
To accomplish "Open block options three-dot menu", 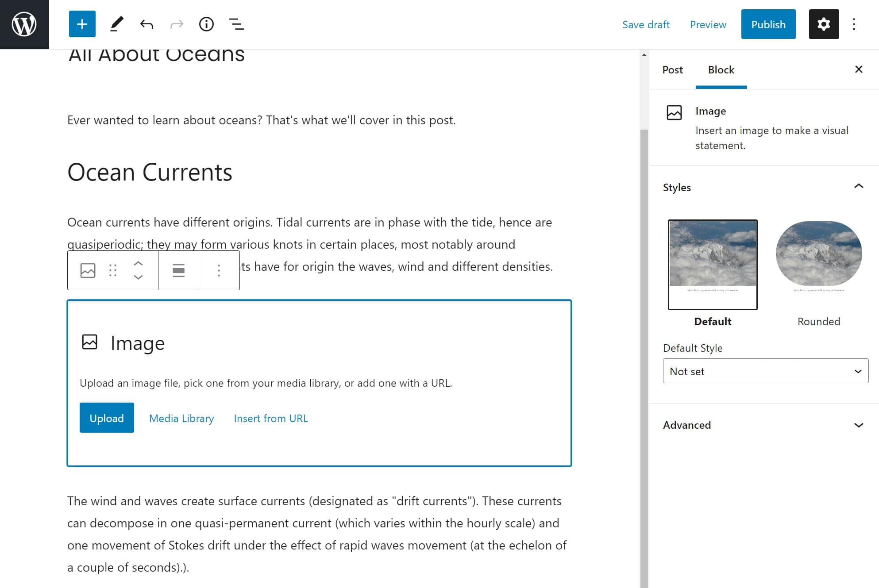I will 219,270.
